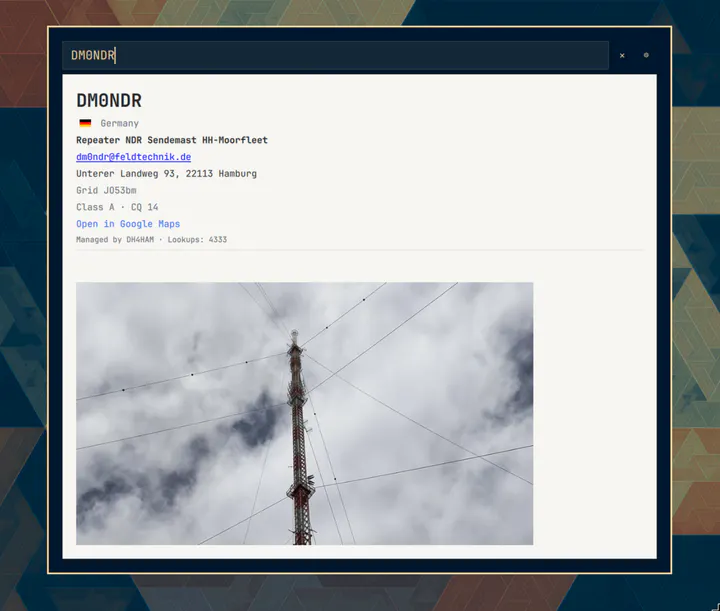The height and width of the screenshot is (611, 720).
Task: Click the NDR transmitter mast photo
Action: 304,414
